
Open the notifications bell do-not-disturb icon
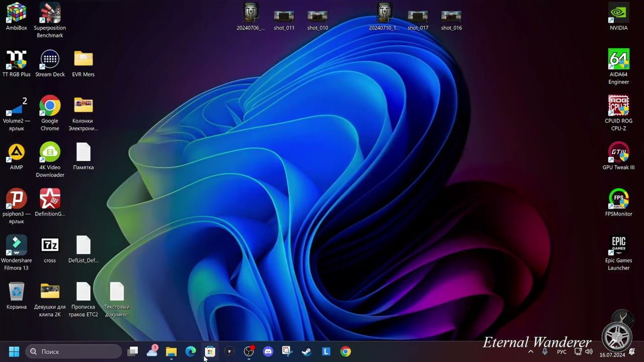coord(632,351)
